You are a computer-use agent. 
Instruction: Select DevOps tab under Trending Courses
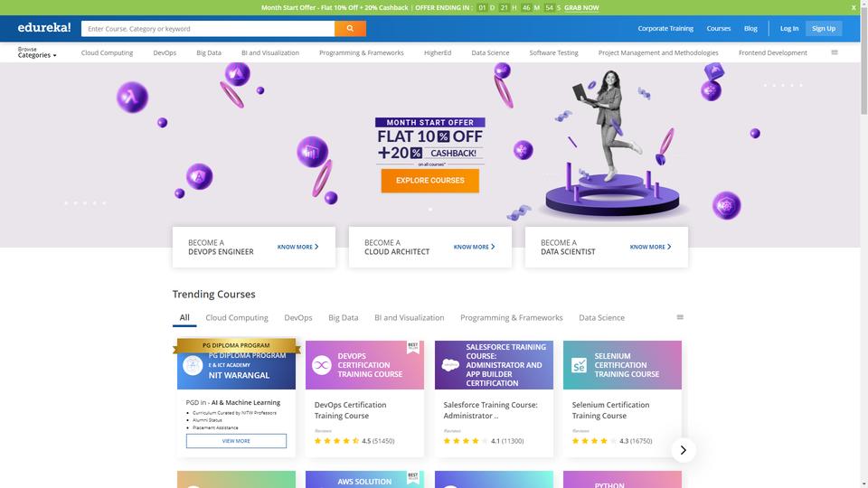click(x=298, y=317)
